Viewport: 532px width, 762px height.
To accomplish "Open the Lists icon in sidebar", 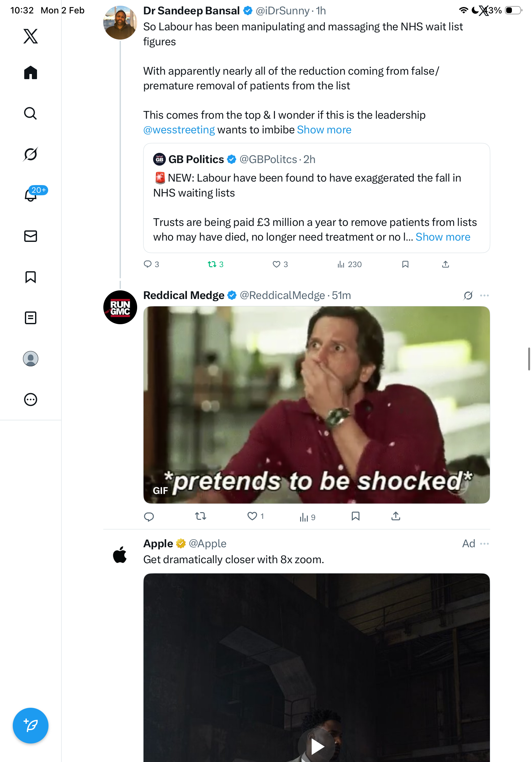I will [31, 317].
